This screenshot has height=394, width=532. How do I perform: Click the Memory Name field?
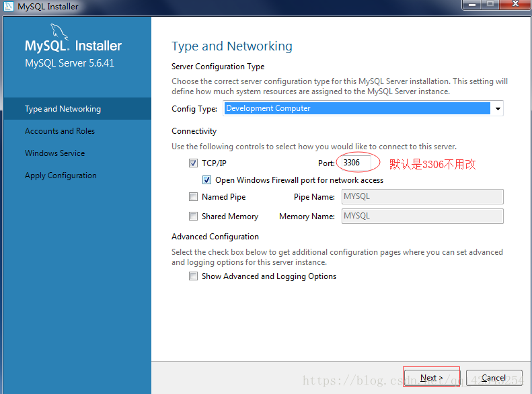[x=422, y=216]
